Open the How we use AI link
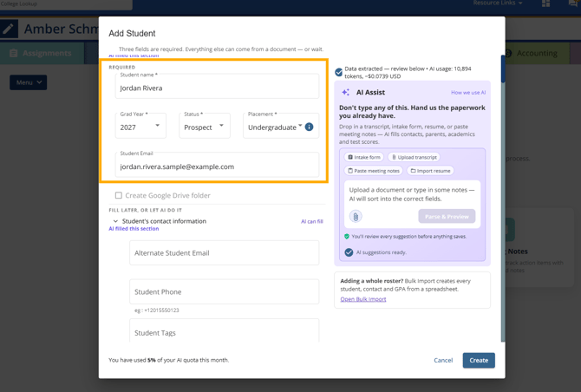Screen dimensions: 581x392 pos(468,93)
